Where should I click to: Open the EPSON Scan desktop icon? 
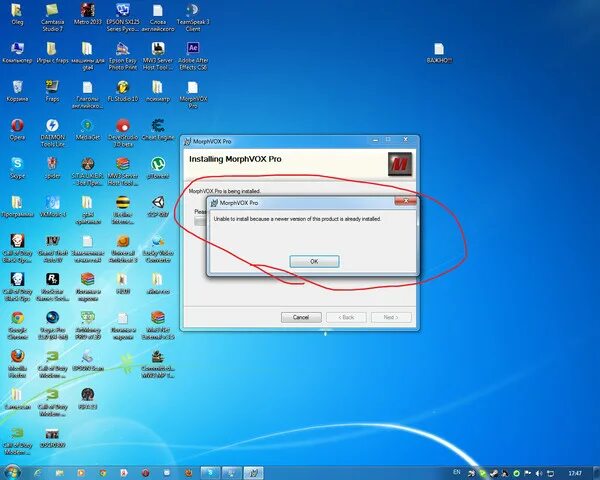click(x=88, y=360)
